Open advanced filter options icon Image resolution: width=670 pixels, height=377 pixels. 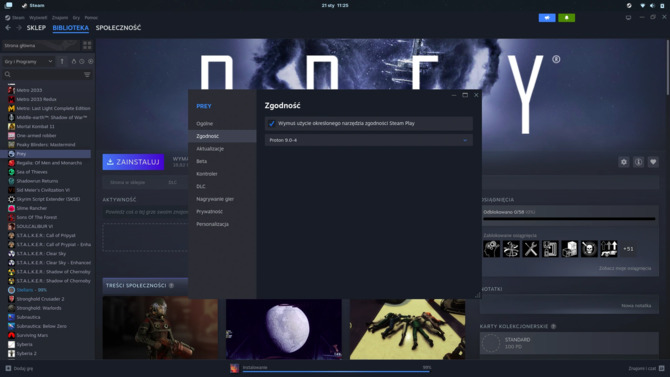[87, 74]
